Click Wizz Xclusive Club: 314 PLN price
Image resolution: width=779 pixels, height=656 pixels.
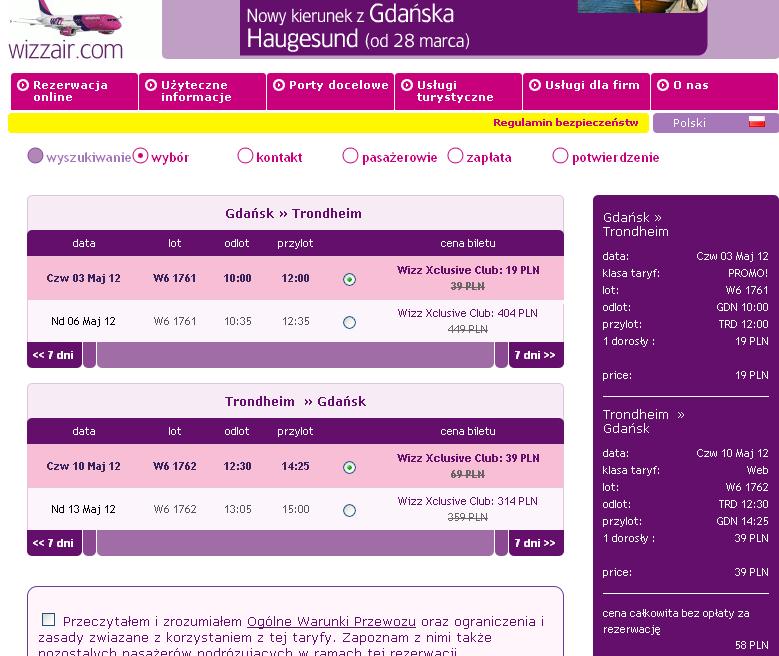467,501
